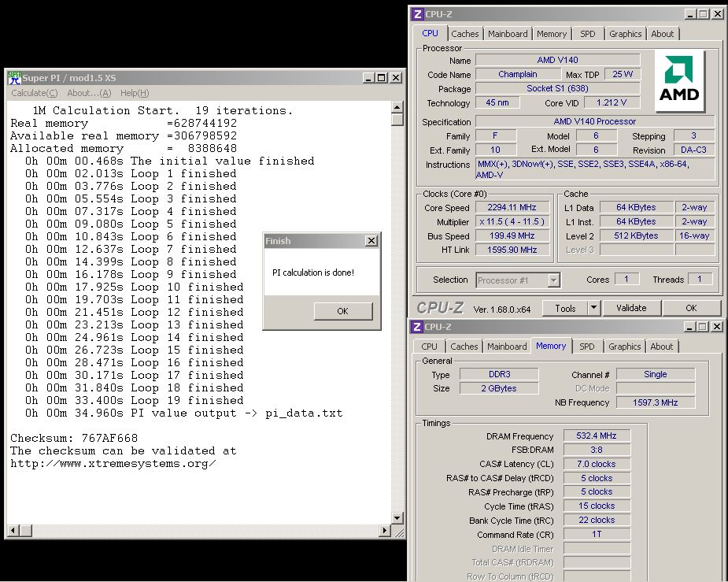The image size is (728, 582).
Task: Switch to Caches tab in top CPU-Z window
Action: coord(465,34)
